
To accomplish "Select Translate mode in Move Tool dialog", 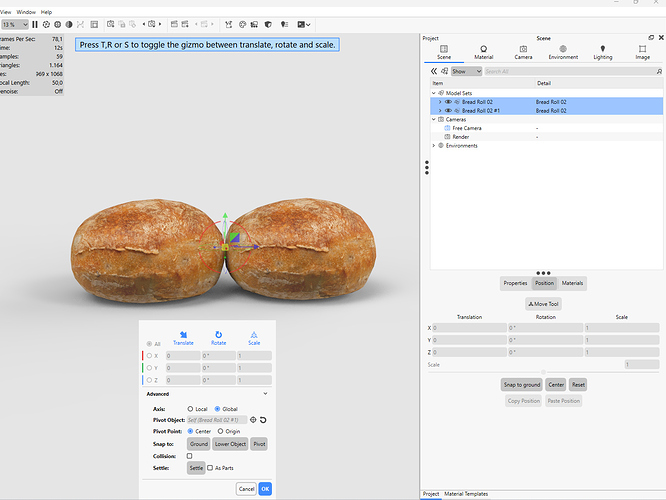I will point(183,338).
